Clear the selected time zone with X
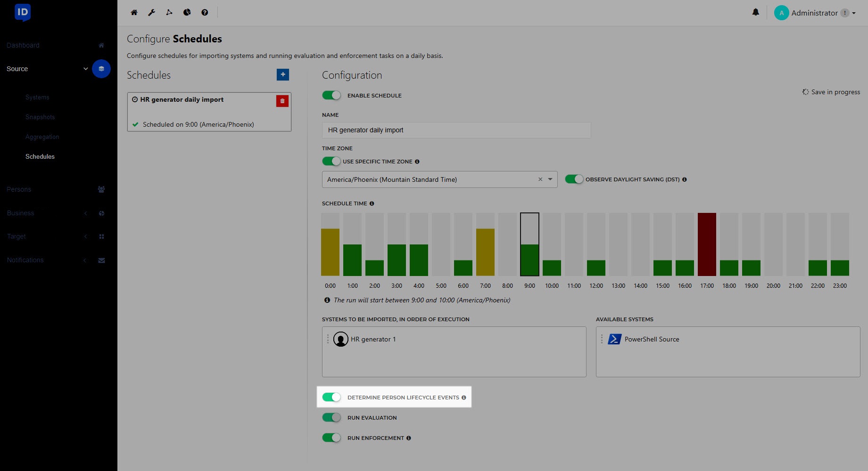 (540, 179)
